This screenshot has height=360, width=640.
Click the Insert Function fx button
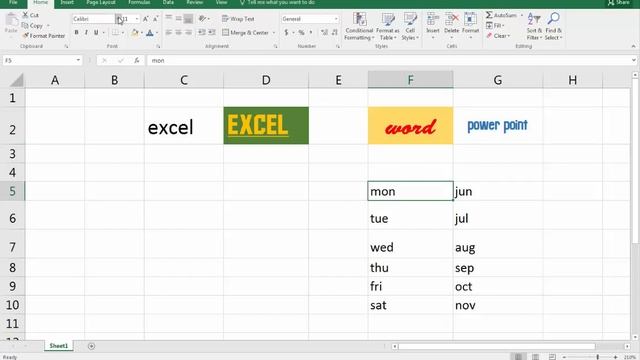click(137, 60)
